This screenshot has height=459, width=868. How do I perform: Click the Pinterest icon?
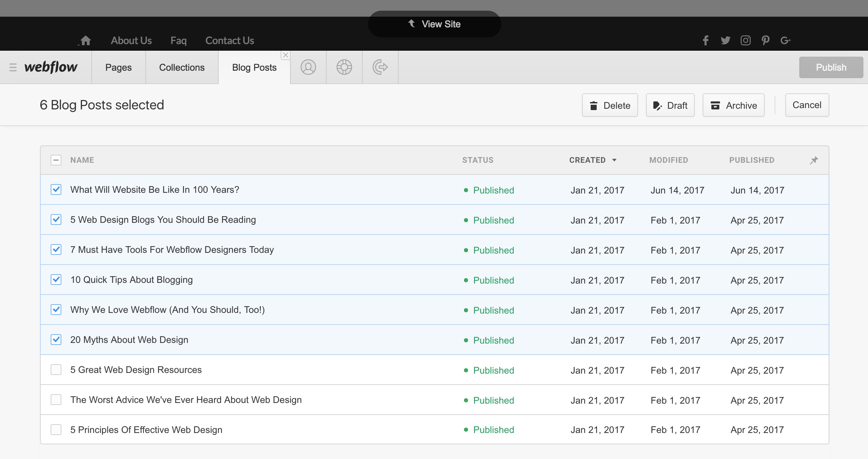[765, 40]
